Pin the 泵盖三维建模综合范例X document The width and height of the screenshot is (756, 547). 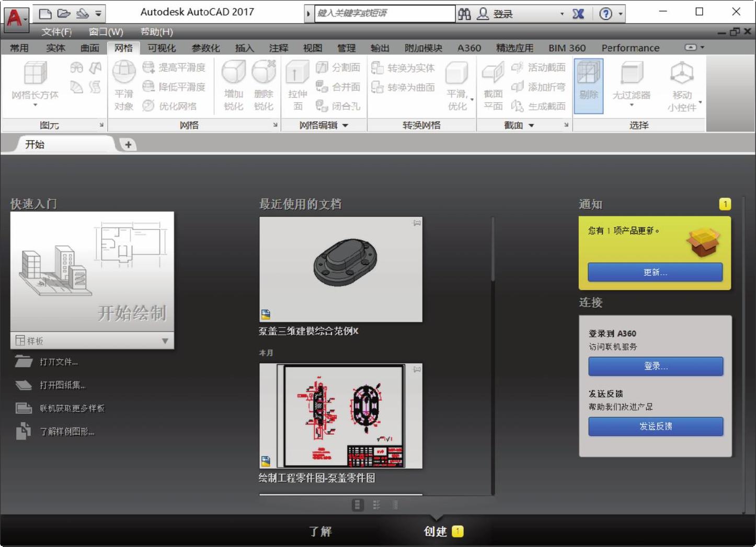[417, 223]
